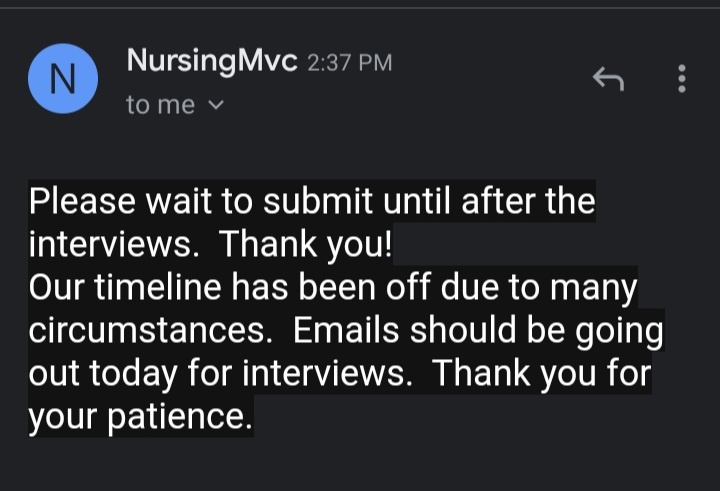
Task: Open the NursingMvc sender name
Action: click(x=212, y=61)
